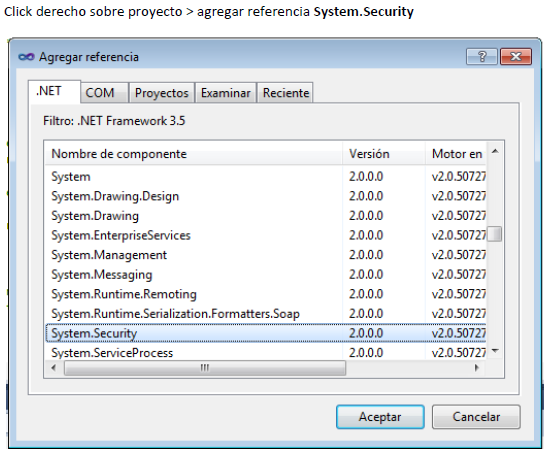This screenshot has height=458, width=547.
Task: Click the horizontal scroll right arrow
Action: (x=477, y=368)
